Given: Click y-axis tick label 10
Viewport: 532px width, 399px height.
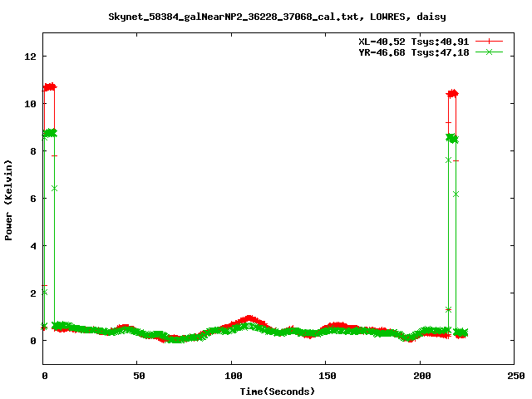Looking at the screenshot, I should [x=30, y=104].
